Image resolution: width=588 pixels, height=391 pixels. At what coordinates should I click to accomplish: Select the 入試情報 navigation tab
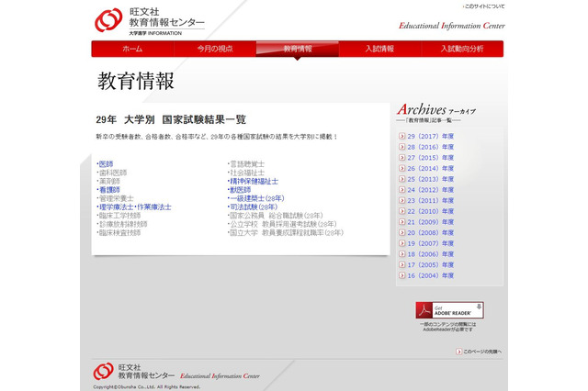coord(379,49)
